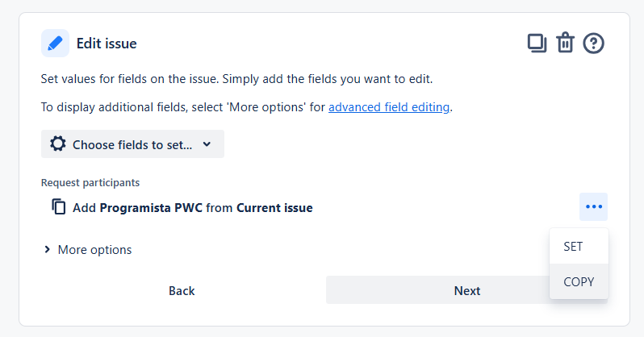Expand the More options chevron
Image resolution: width=644 pixels, height=337 pixels.
(x=47, y=250)
